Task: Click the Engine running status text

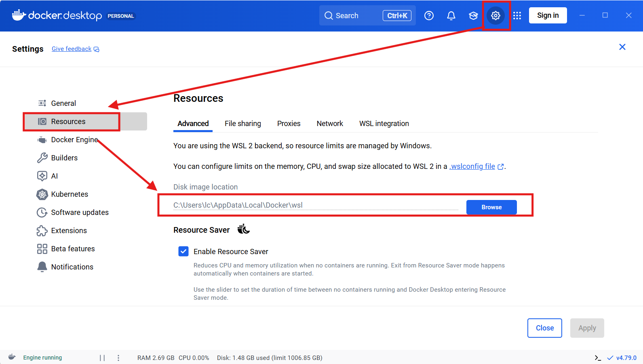Action: click(x=42, y=358)
